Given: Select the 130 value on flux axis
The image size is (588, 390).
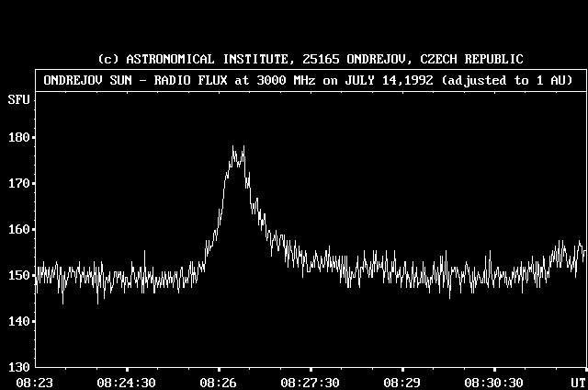Looking at the screenshot, I should pos(18,367).
